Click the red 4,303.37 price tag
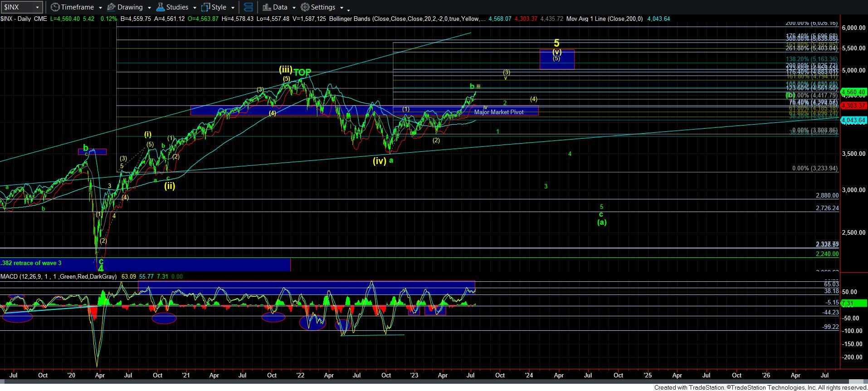Screen dimensions: 868x391 click(x=854, y=106)
